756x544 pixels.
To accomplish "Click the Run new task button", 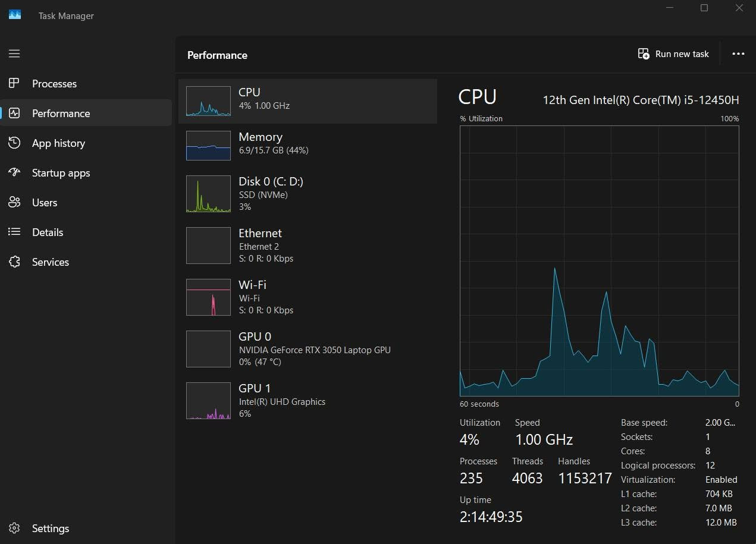I will 673,54.
